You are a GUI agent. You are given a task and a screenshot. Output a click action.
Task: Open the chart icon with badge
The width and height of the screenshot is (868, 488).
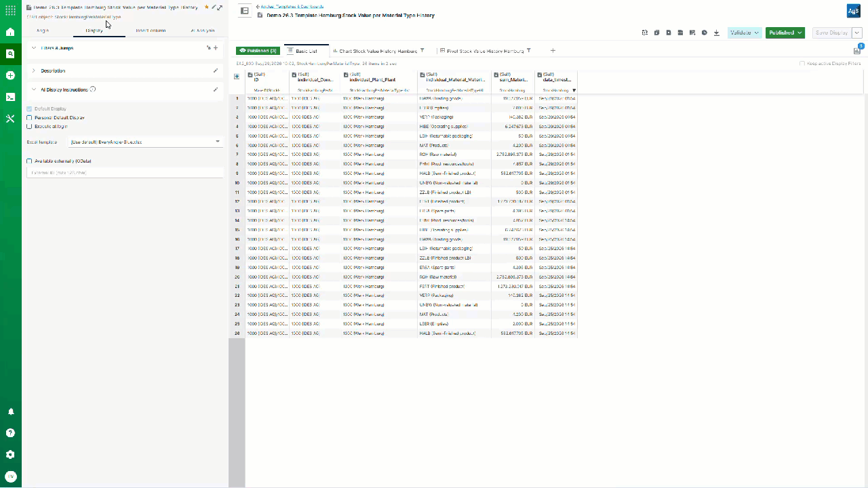pyautogui.click(x=857, y=50)
